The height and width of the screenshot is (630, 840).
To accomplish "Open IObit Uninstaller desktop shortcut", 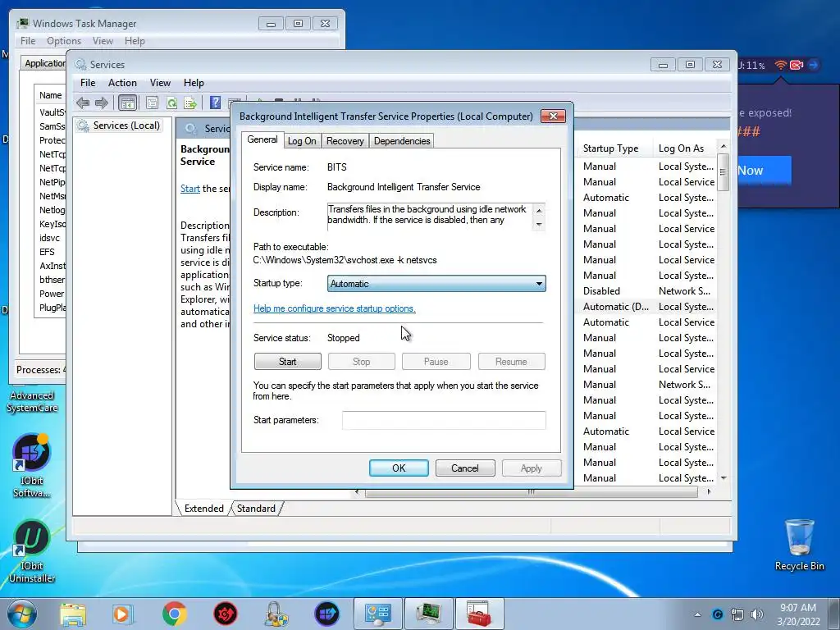I will pyautogui.click(x=32, y=550).
